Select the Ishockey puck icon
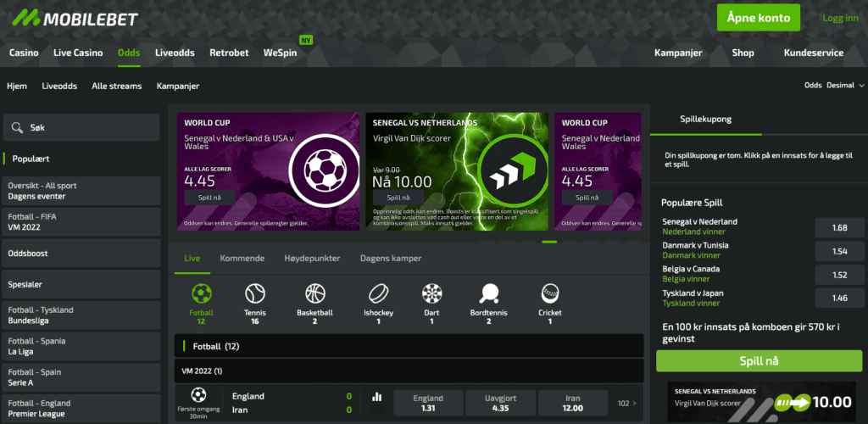 click(379, 293)
